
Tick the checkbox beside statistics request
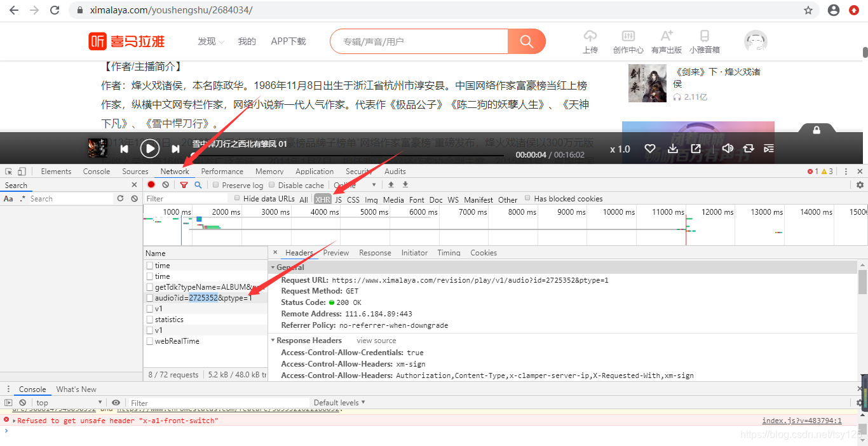(150, 320)
